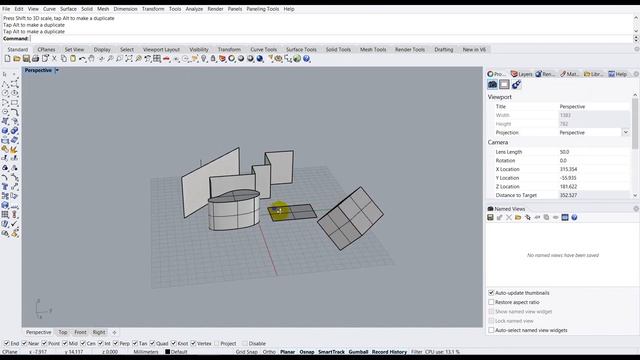Screen dimensions: 640x360
Task: Enable the Disable osnap checkbox
Action: (245, 343)
